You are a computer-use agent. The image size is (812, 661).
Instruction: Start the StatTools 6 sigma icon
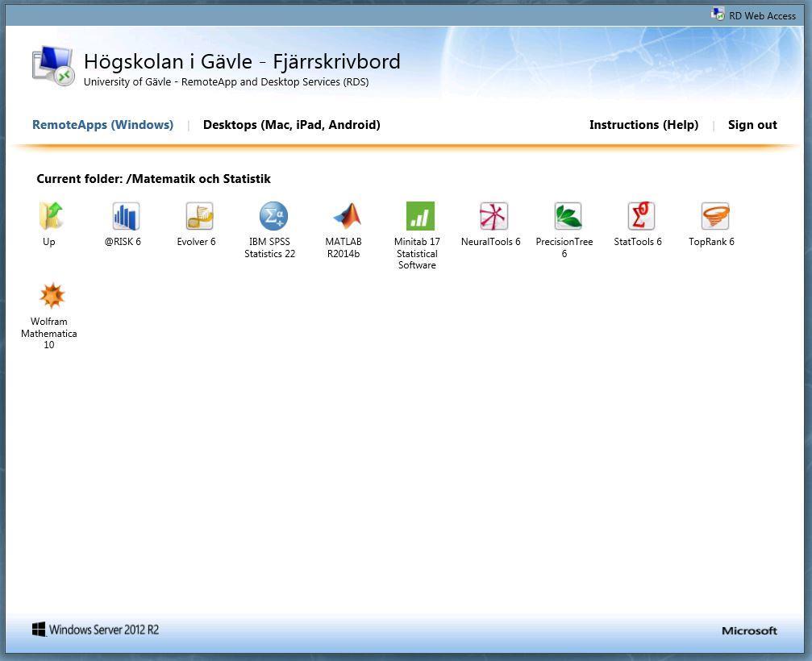[641, 216]
